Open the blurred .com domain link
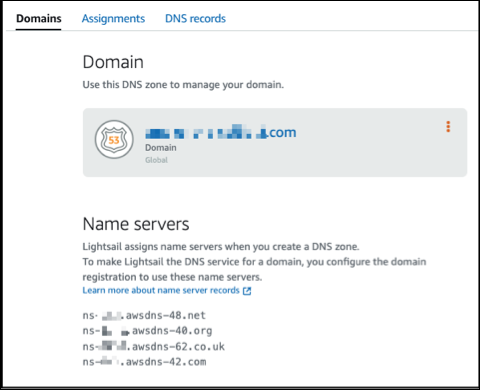 coord(221,132)
